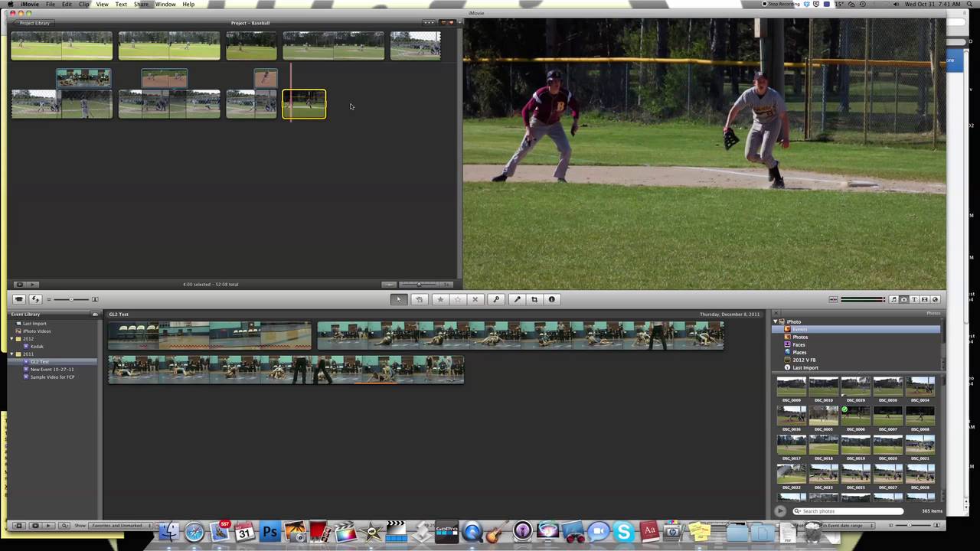The height and width of the screenshot is (551, 980).
Task: Open the Window menu
Action: [x=165, y=4]
